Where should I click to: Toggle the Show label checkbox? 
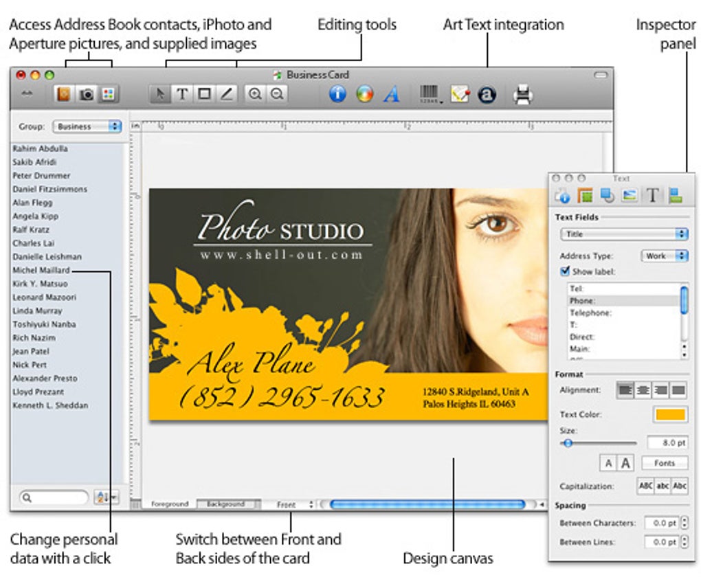565,271
